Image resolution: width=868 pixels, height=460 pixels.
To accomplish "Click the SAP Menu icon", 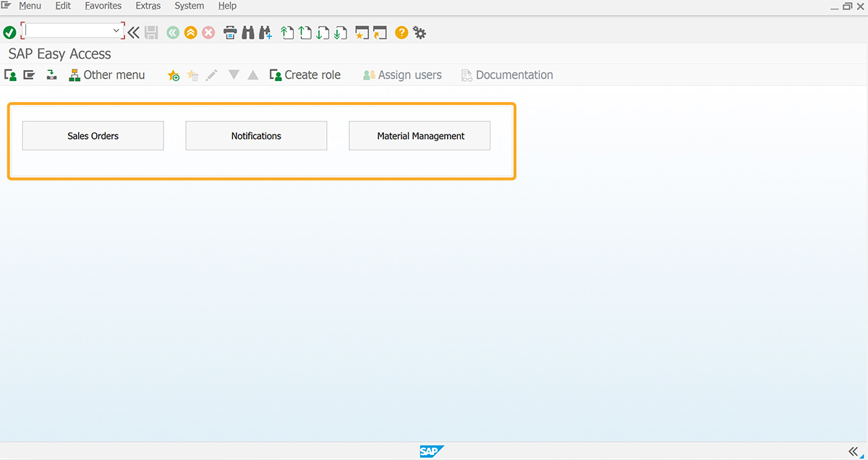I will [x=29, y=74].
